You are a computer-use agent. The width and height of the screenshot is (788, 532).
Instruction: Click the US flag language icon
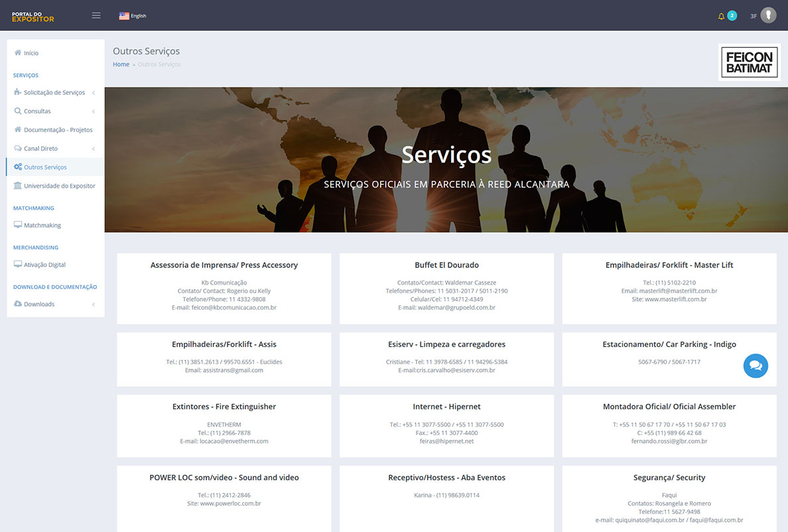click(x=123, y=15)
